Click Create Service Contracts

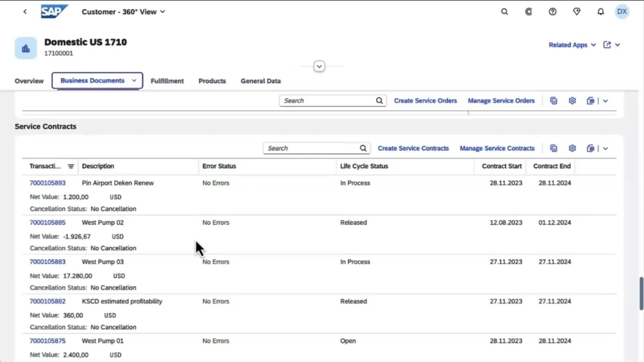(x=413, y=148)
